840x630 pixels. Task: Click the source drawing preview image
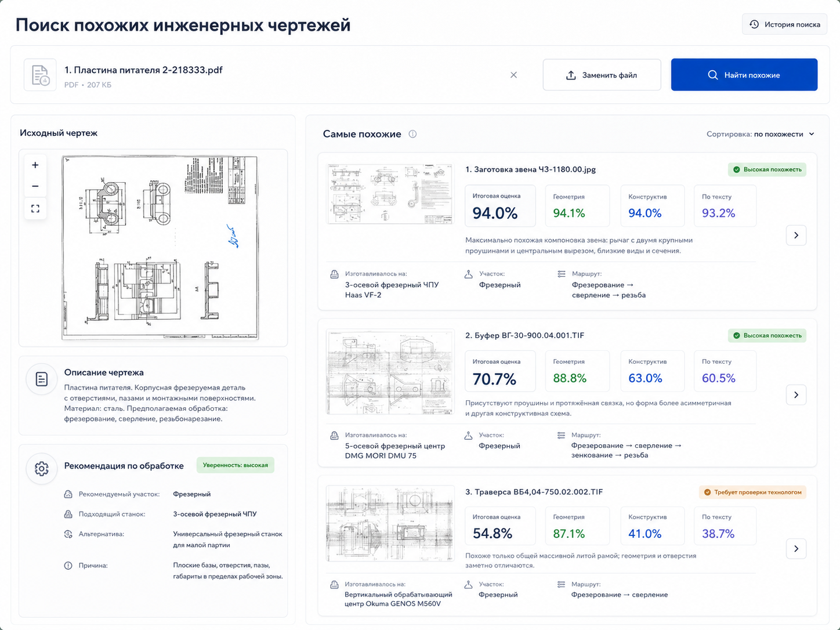[160, 248]
